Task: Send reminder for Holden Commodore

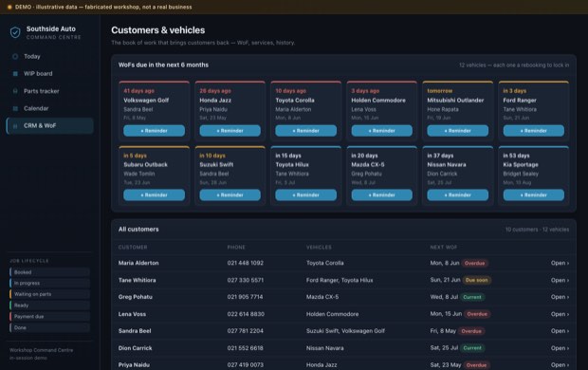Action: coord(382,131)
